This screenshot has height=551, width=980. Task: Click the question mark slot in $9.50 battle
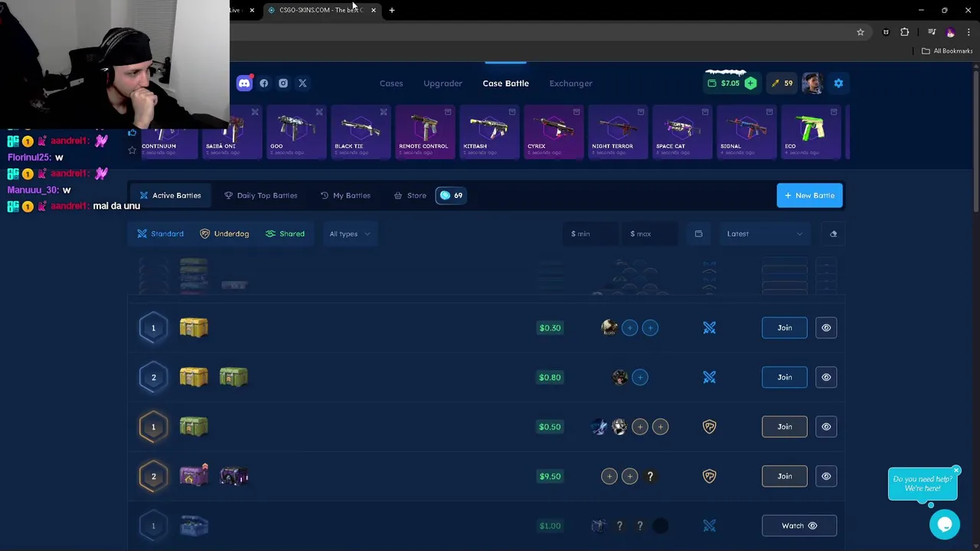pyautogui.click(x=650, y=476)
